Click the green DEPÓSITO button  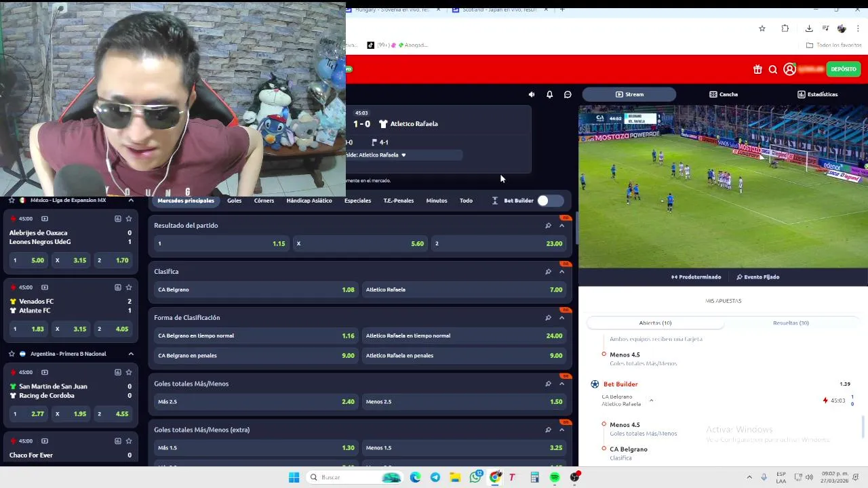tap(844, 69)
